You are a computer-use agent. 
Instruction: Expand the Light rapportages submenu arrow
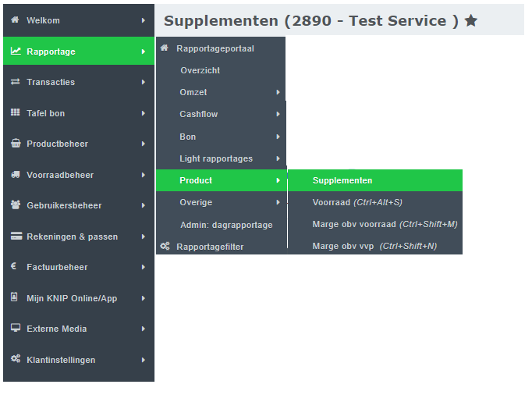coord(278,159)
